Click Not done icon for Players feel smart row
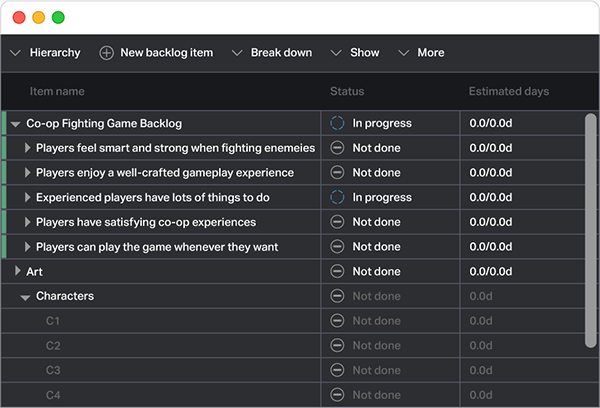600x408 pixels. [x=337, y=148]
